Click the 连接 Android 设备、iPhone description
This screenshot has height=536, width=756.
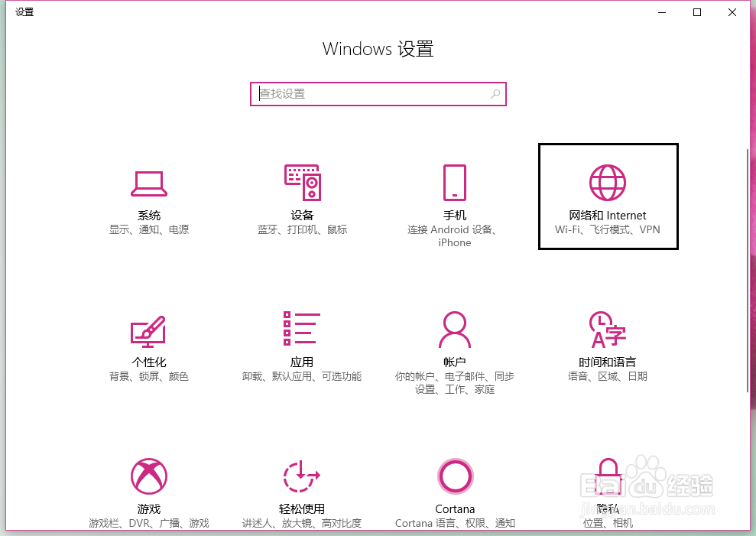point(454,236)
